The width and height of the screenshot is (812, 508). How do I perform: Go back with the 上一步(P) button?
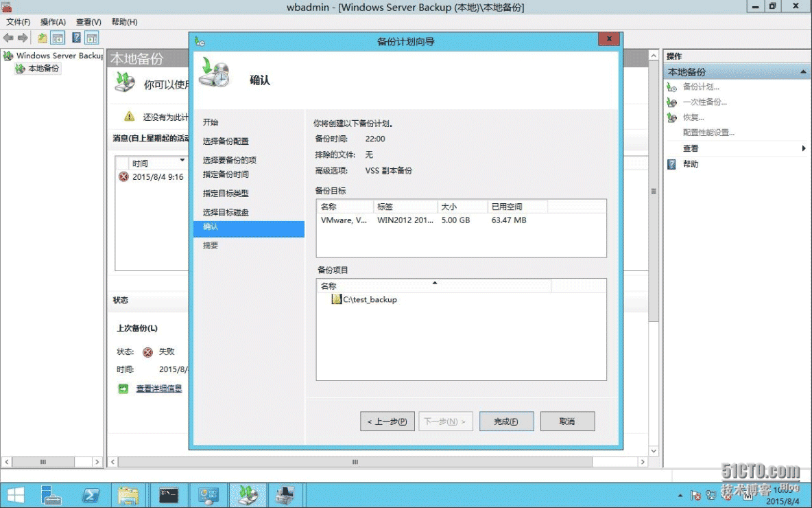(387, 422)
